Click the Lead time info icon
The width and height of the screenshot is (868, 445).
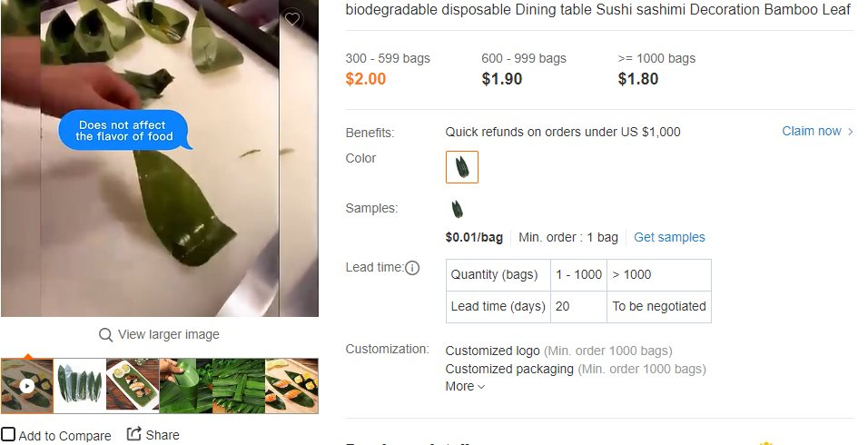pos(412,268)
